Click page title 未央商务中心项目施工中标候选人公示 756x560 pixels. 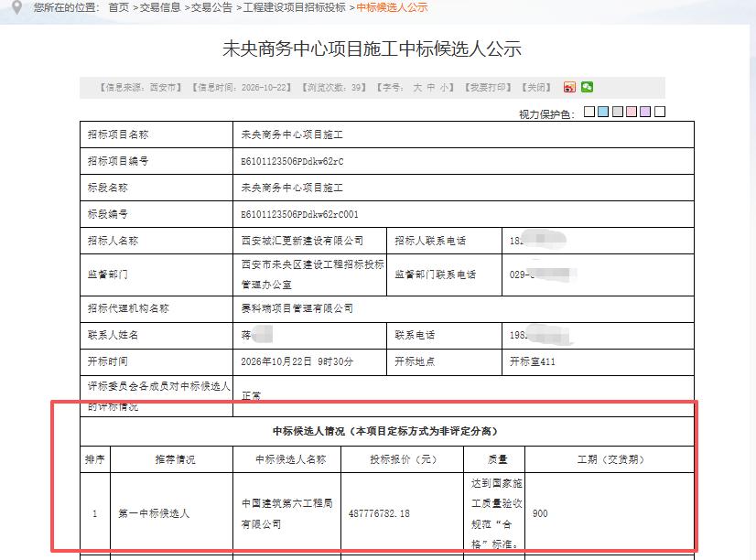(372, 48)
